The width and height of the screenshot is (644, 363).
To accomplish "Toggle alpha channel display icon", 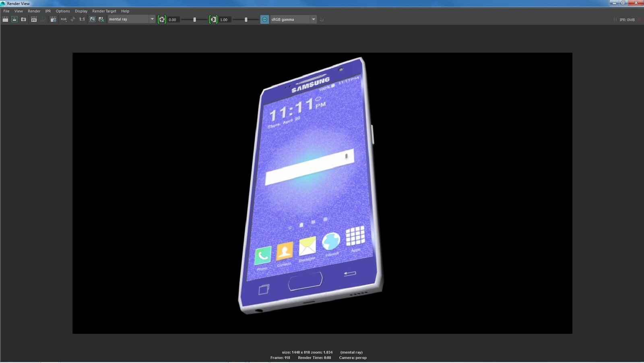I will [73, 19].
